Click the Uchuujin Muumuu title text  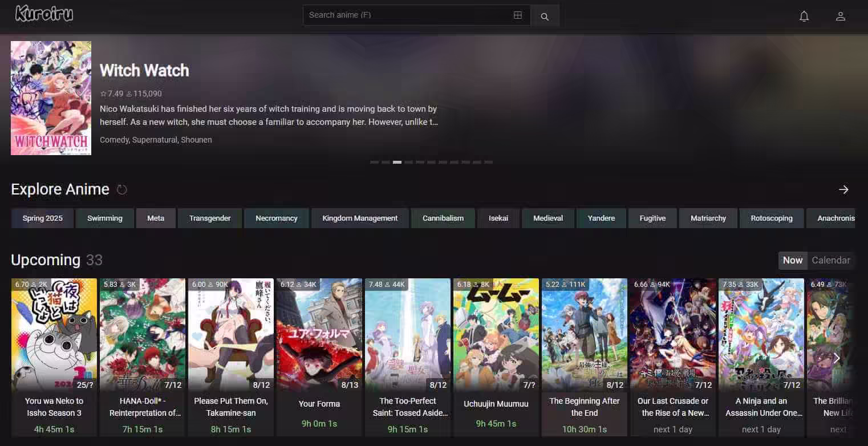(496, 404)
